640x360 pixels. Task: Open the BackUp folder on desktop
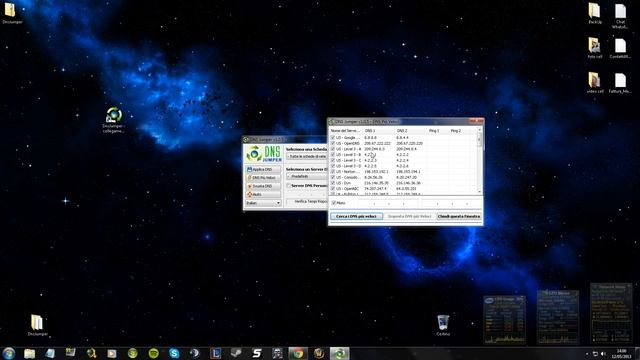click(595, 13)
